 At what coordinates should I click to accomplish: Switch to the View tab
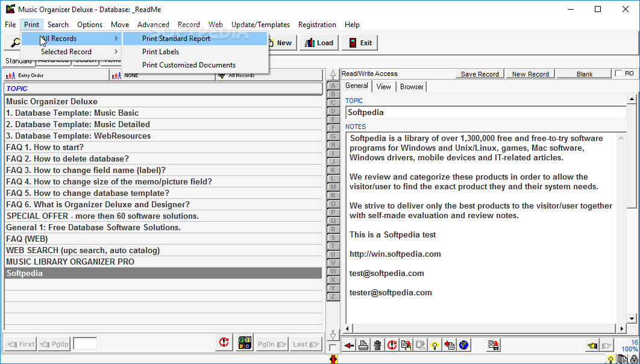(383, 87)
